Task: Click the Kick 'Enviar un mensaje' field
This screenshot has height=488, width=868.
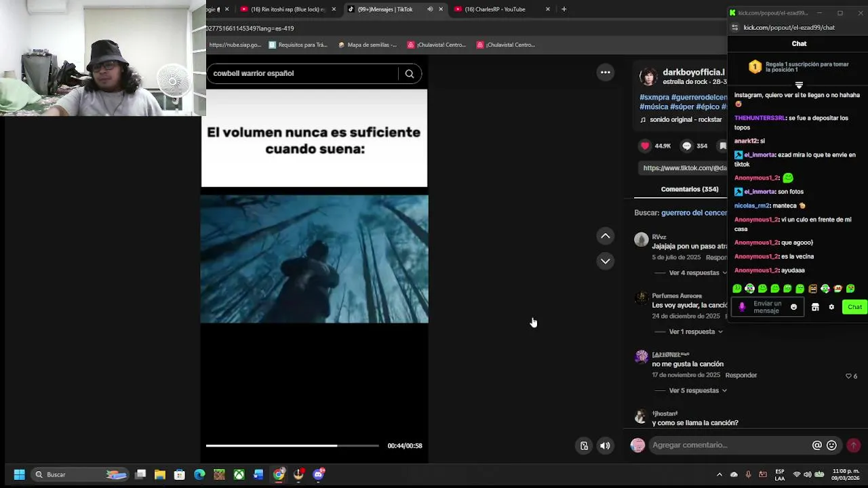Action: coord(767,307)
